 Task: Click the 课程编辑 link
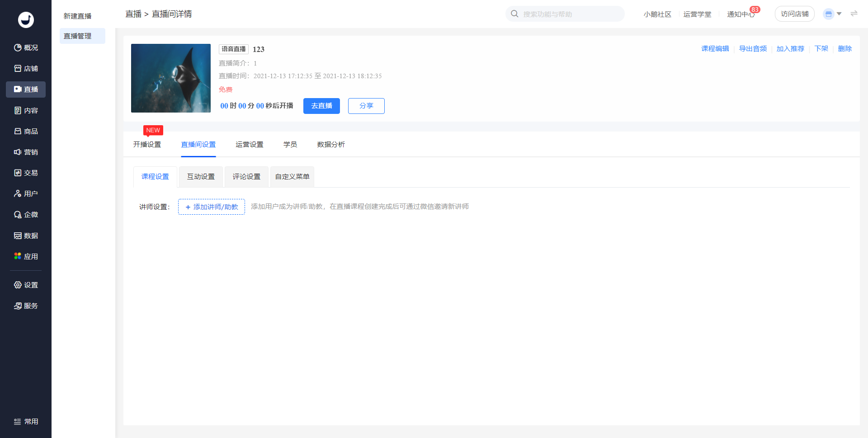pyautogui.click(x=715, y=48)
